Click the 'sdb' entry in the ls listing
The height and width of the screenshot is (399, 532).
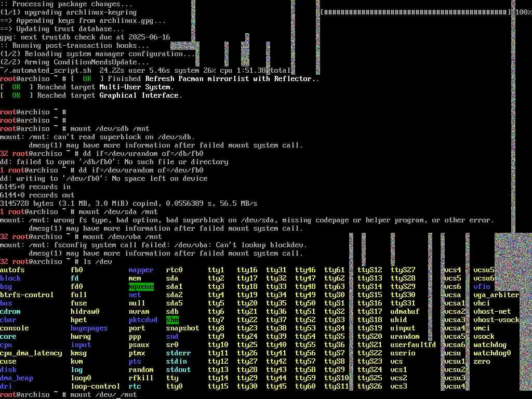[172, 312]
